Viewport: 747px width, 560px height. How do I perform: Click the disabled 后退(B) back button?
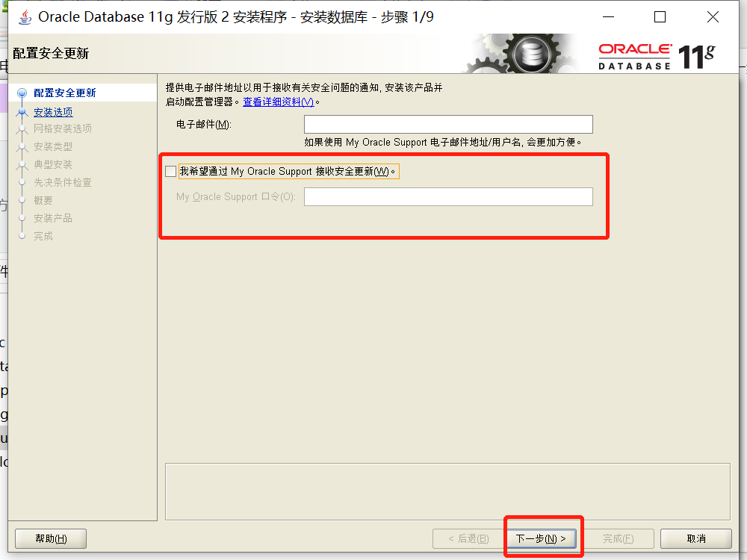[x=468, y=538]
